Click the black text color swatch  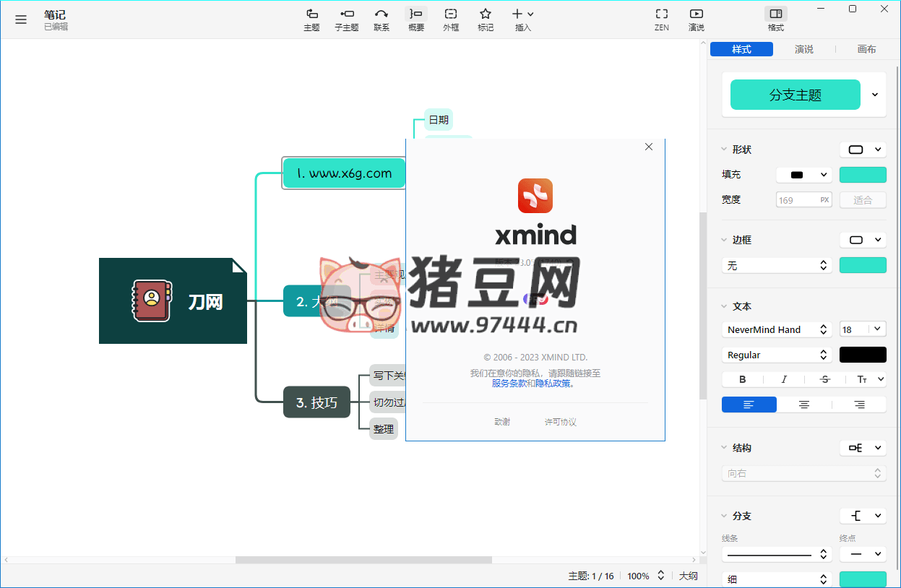pyautogui.click(x=862, y=355)
